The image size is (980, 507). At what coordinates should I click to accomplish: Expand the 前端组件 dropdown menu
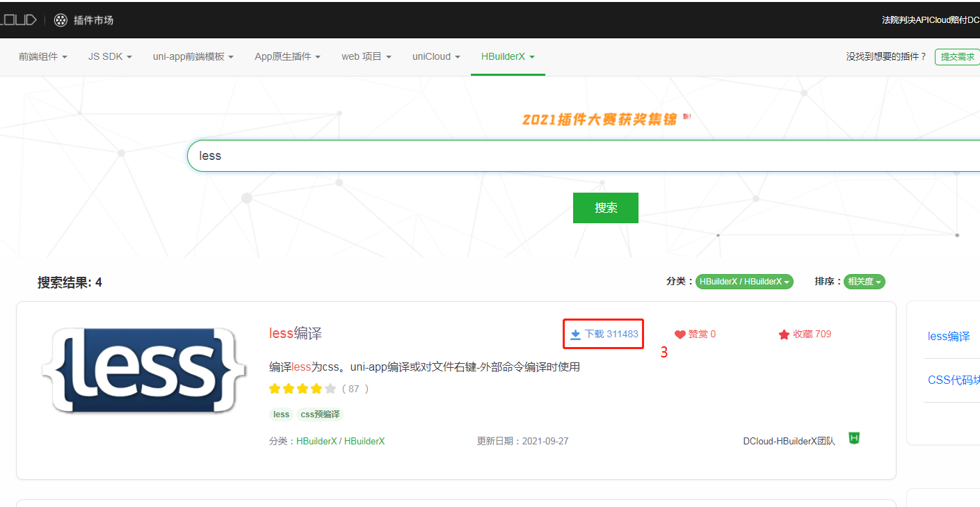click(x=43, y=56)
